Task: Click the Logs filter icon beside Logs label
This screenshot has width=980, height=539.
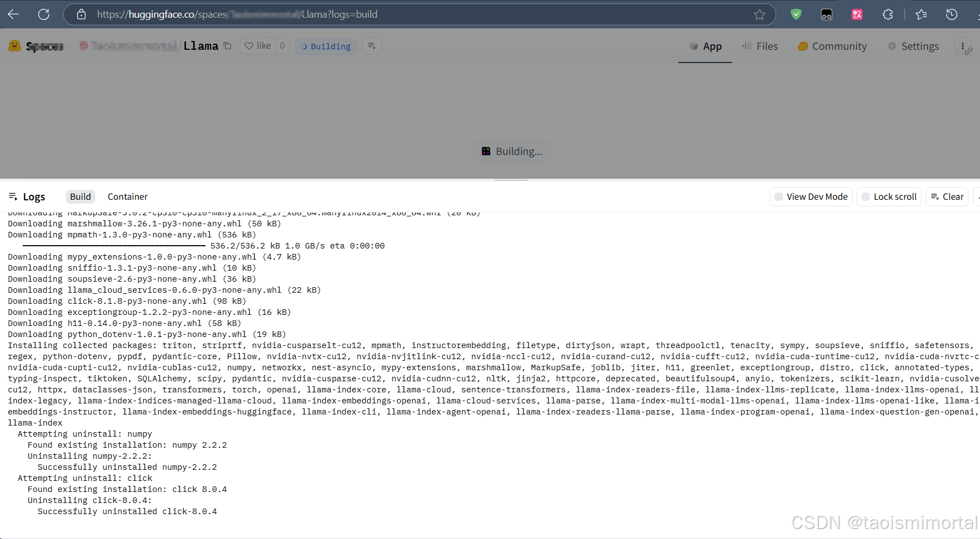Action: [13, 196]
